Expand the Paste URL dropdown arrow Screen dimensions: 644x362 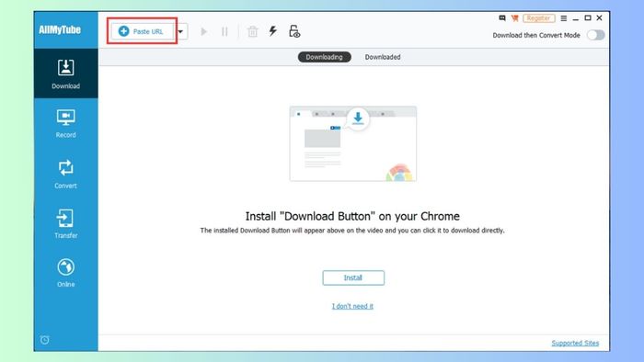pos(181,31)
